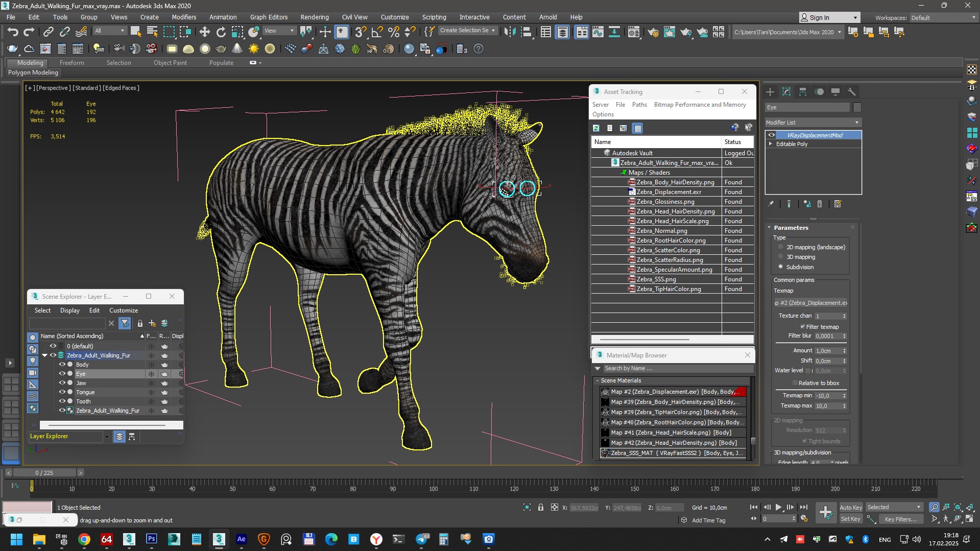Open the Rendering menu
The height and width of the screenshot is (551, 980).
point(314,17)
